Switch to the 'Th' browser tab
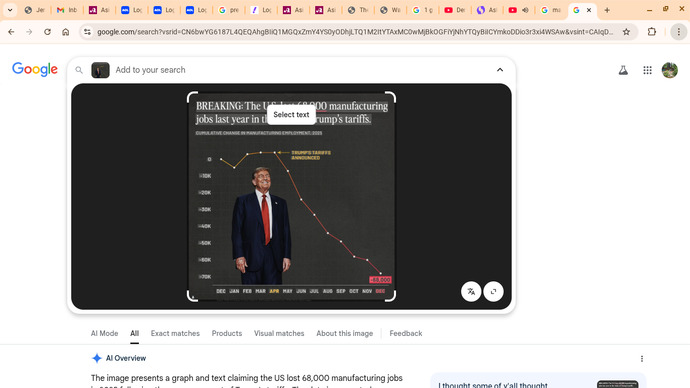The width and height of the screenshot is (690, 388). [x=358, y=10]
